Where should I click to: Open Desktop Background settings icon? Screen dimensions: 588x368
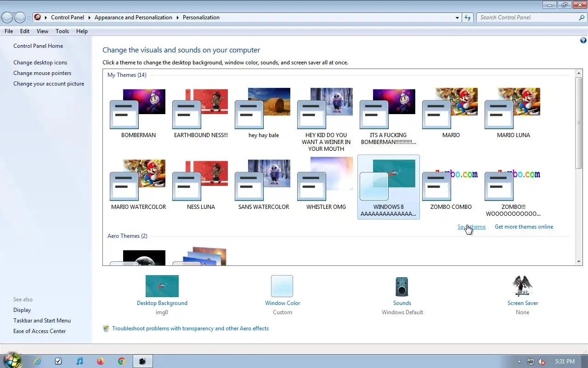point(162,286)
